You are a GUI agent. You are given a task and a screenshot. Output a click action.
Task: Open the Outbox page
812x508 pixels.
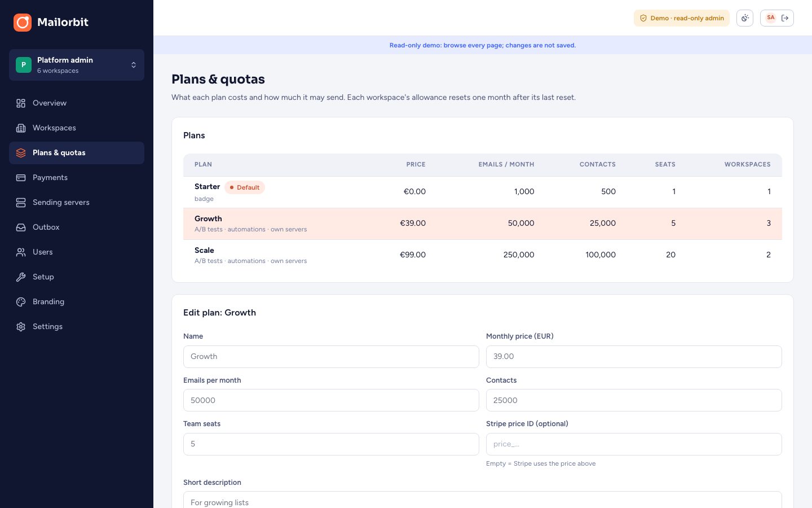point(77,227)
